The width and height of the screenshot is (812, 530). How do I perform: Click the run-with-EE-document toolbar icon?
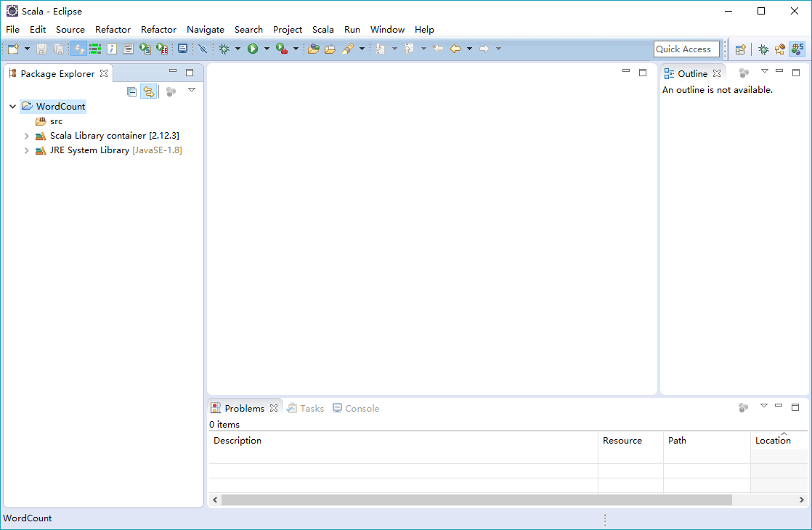162,49
